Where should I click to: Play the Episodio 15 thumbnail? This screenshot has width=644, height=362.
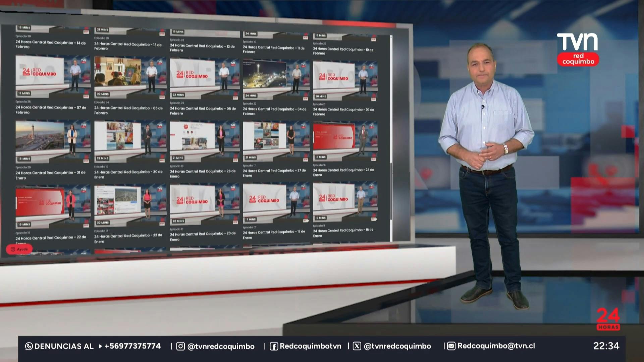[53, 206]
